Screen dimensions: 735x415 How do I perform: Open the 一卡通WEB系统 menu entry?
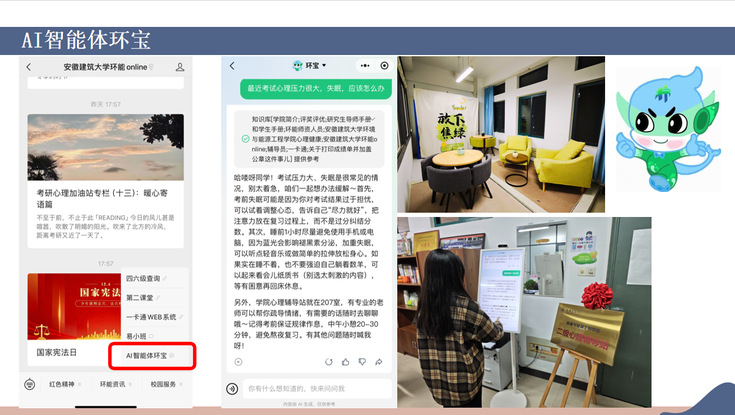point(151,317)
